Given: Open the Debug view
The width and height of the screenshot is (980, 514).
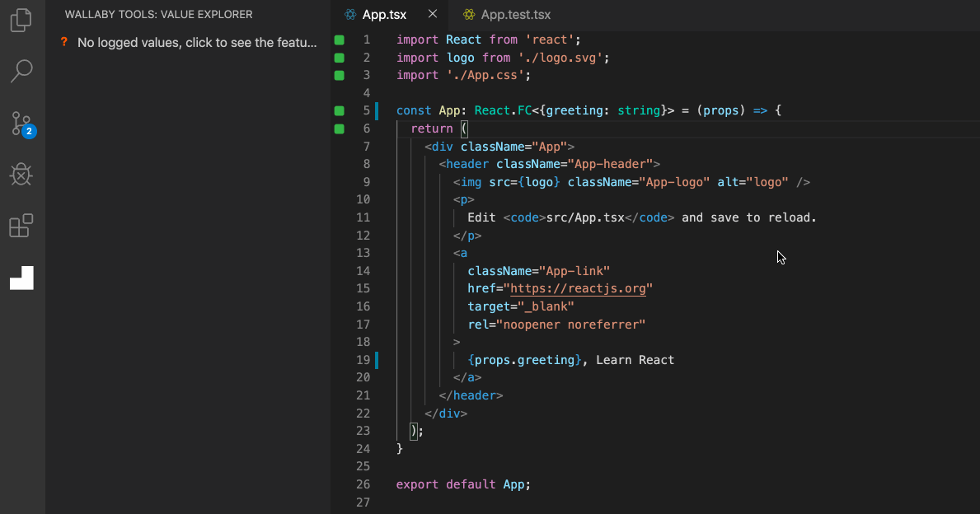Looking at the screenshot, I should pyautogui.click(x=21, y=175).
